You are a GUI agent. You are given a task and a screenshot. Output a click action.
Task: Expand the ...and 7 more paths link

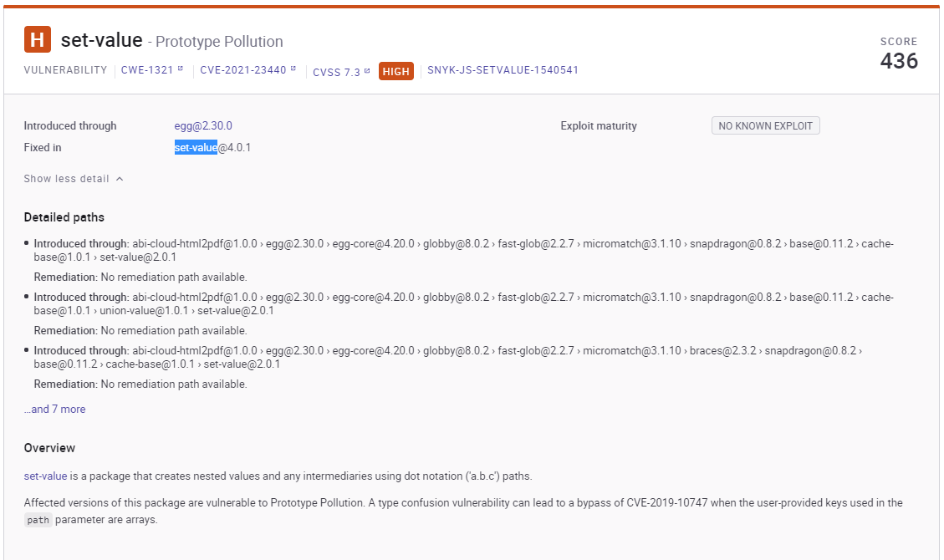[x=55, y=409]
